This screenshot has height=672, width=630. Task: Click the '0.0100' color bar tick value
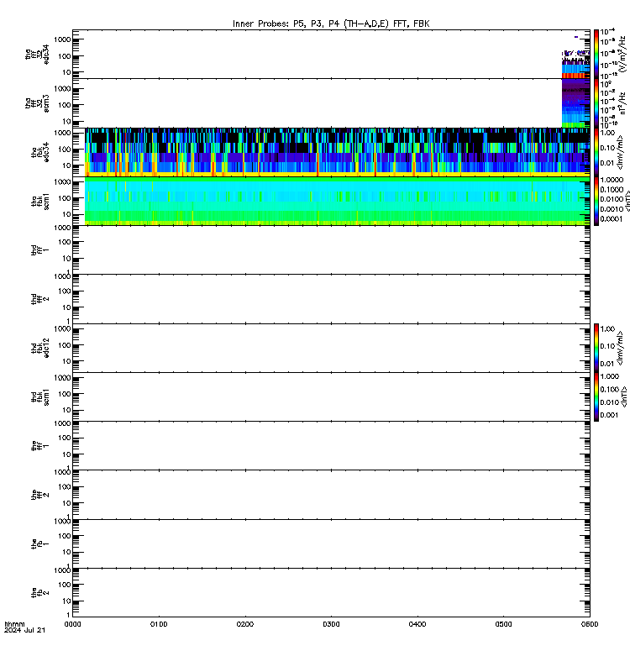tap(612, 199)
